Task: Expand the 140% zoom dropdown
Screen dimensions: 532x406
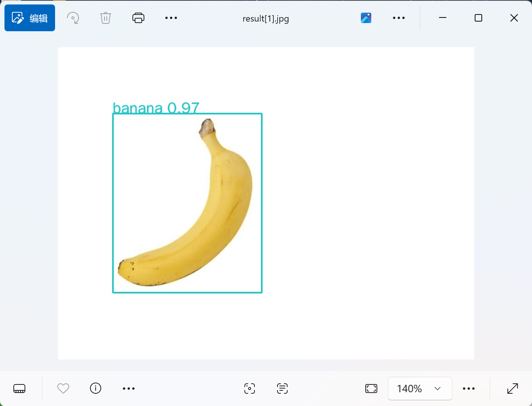Action: click(420, 389)
